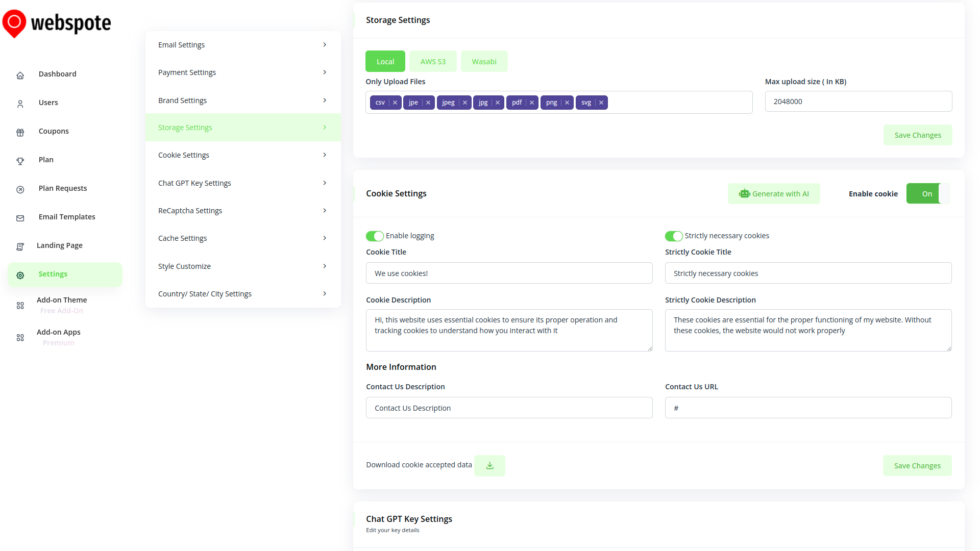Expand Country/ State/ City Settings chevron

pyautogui.click(x=325, y=294)
